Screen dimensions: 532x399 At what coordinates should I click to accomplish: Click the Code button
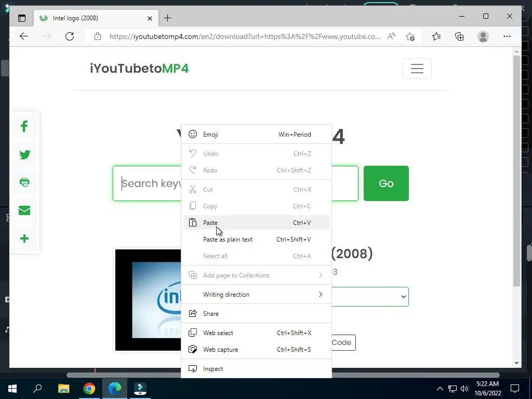(343, 342)
